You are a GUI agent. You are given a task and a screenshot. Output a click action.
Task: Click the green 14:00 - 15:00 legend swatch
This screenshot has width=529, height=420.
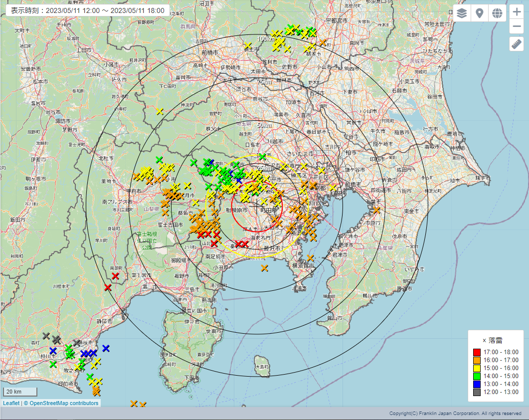click(x=477, y=377)
